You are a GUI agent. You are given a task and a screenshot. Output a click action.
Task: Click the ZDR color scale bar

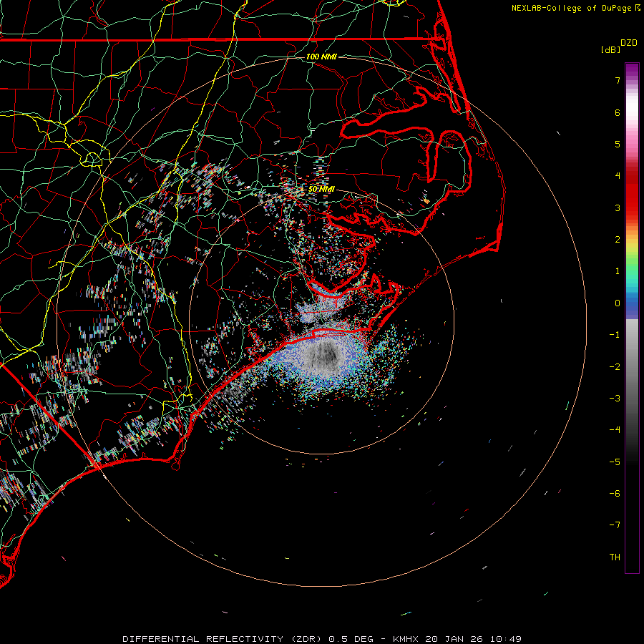pyautogui.click(x=632, y=318)
